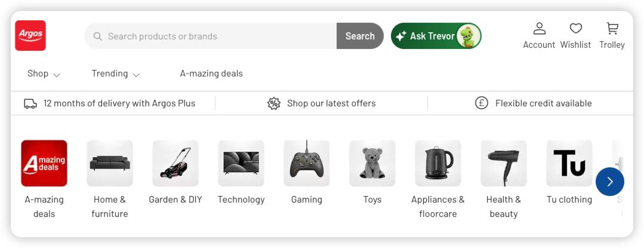This screenshot has height=248, width=644.
Task: Click the delivery truck icon
Action: [x=30, y=103]
